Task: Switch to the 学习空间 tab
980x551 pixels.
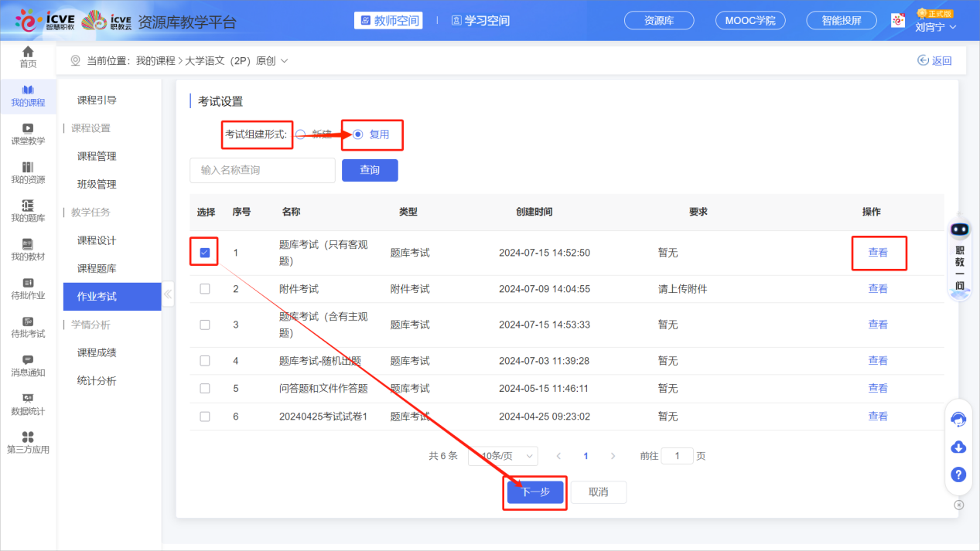Action: click(480, 21)
